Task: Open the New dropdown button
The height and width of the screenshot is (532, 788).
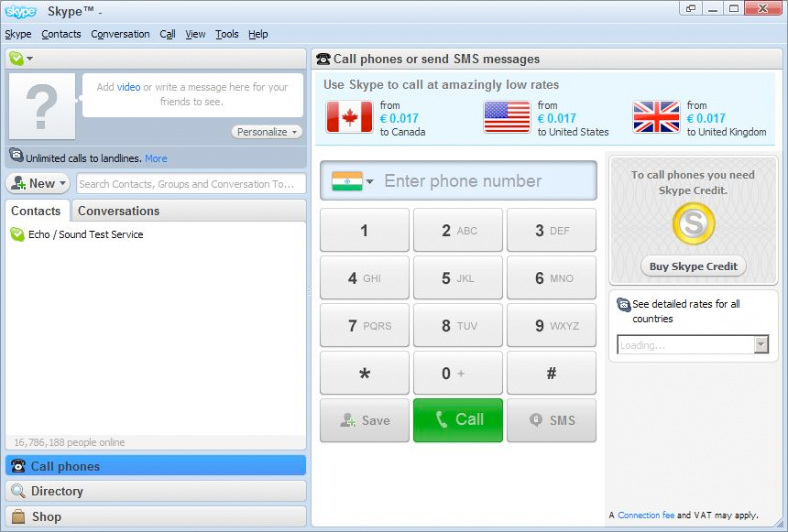Action: (x=38, y=183)
